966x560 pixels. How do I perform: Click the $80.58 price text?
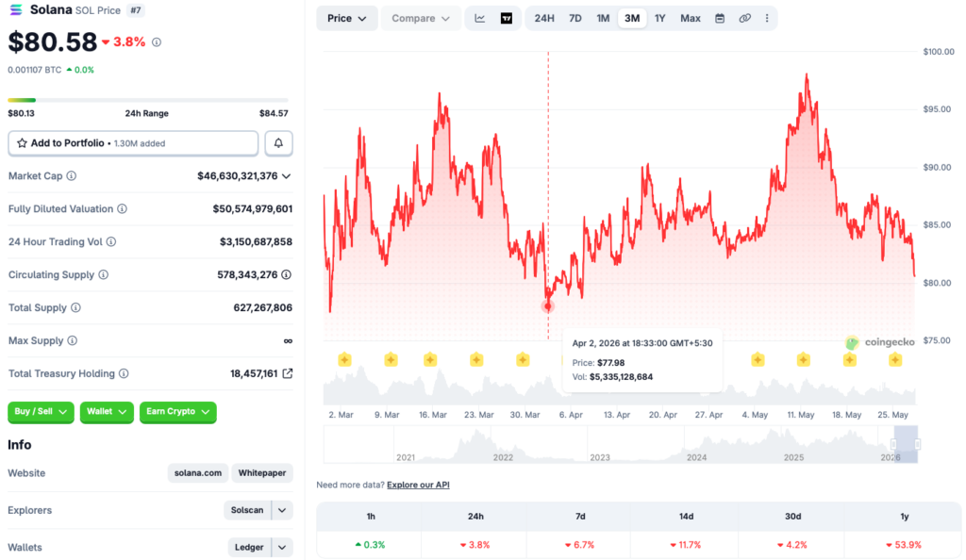[53, 41]
